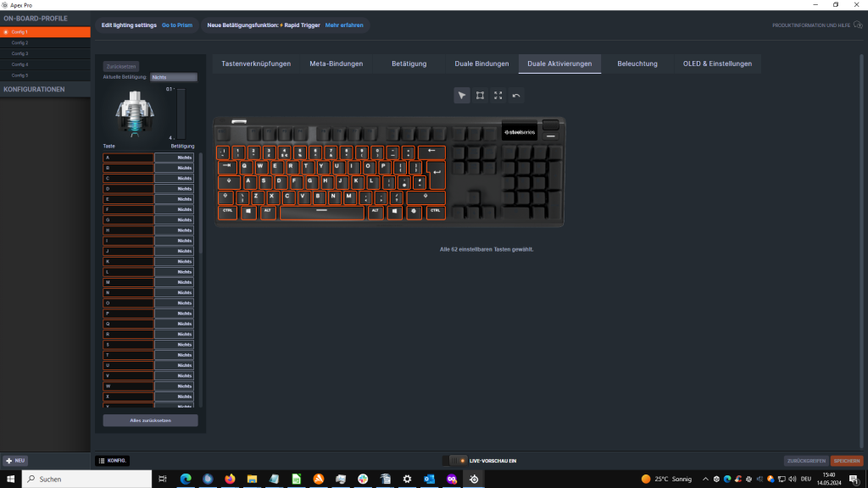Select the W key on keyboard

[259, 166]
